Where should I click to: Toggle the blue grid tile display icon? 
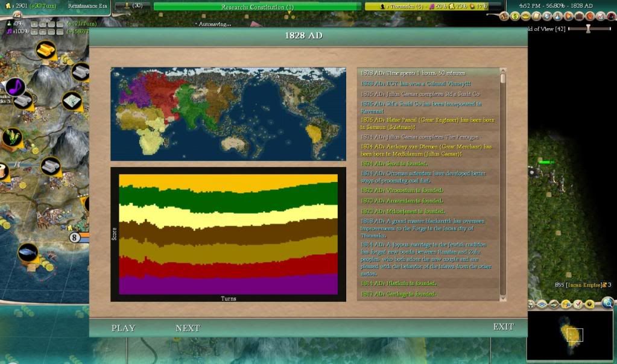(x=542, y=305)
